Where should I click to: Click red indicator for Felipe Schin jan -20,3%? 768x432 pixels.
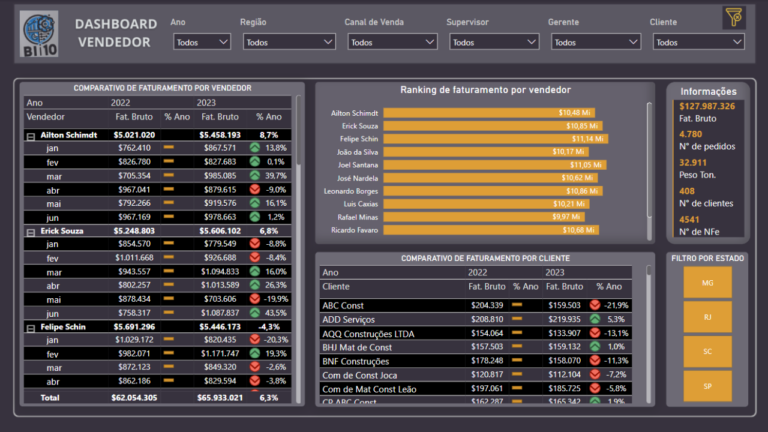click(x=255, y=339)
